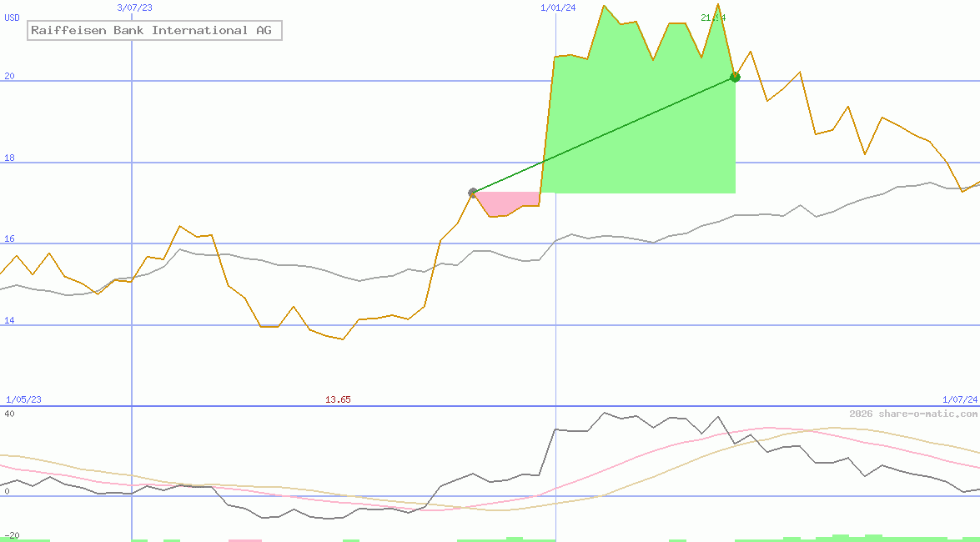Click the 16 price axis label

(9, 239)
